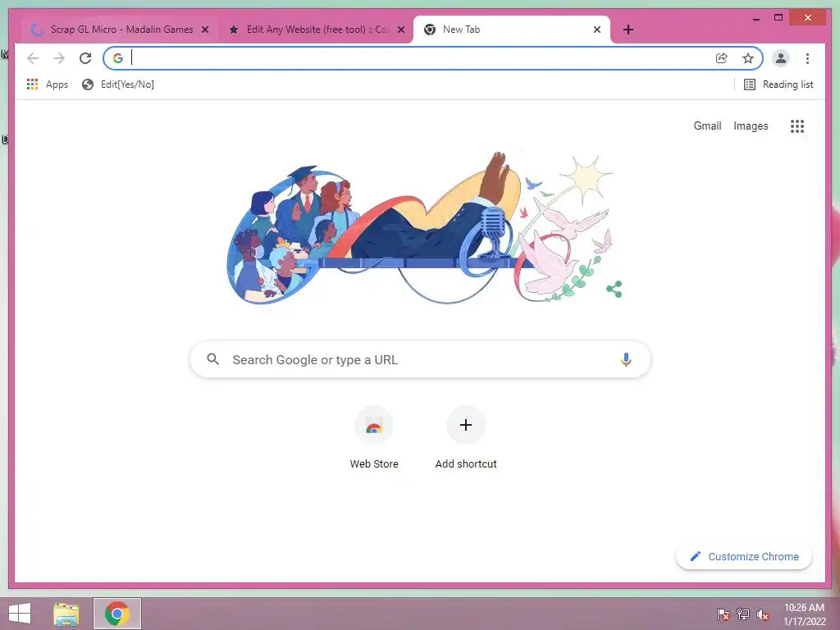Open Action Center flag in tray

point(724,614)
